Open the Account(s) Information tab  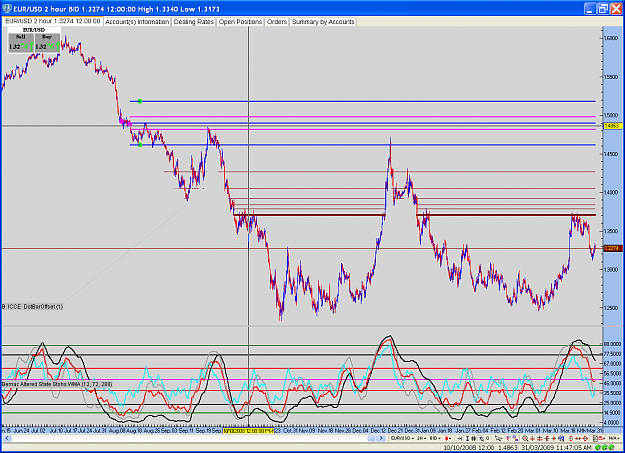(137, 22)
